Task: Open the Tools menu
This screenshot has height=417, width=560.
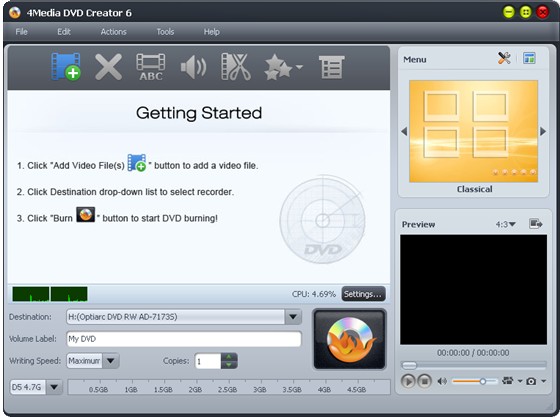Action: [x=165, y=32]
